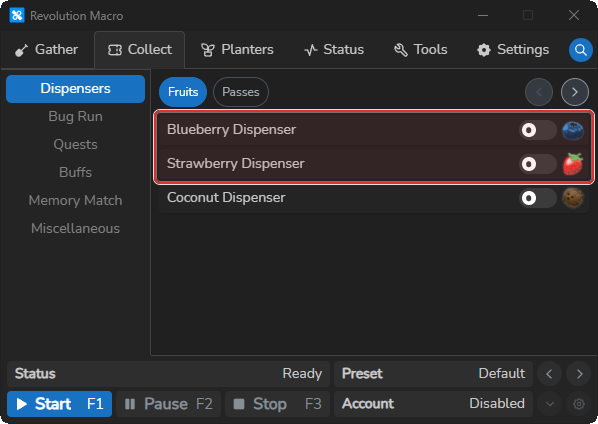Open the Planters tab

point(237,50)
